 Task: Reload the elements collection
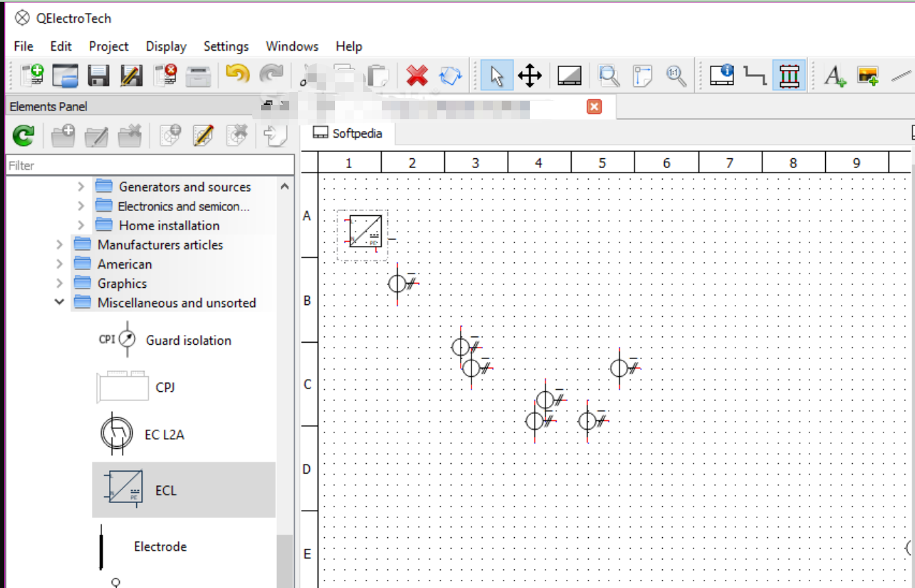tap(24, 135)
